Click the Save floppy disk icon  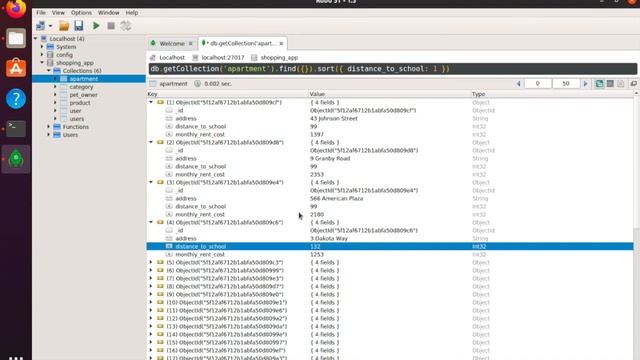[79, 26]
